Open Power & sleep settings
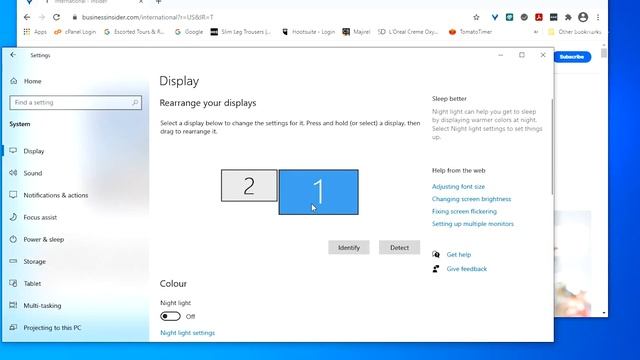The height and width of the screenshot is (360, 640). click(44, 239)
